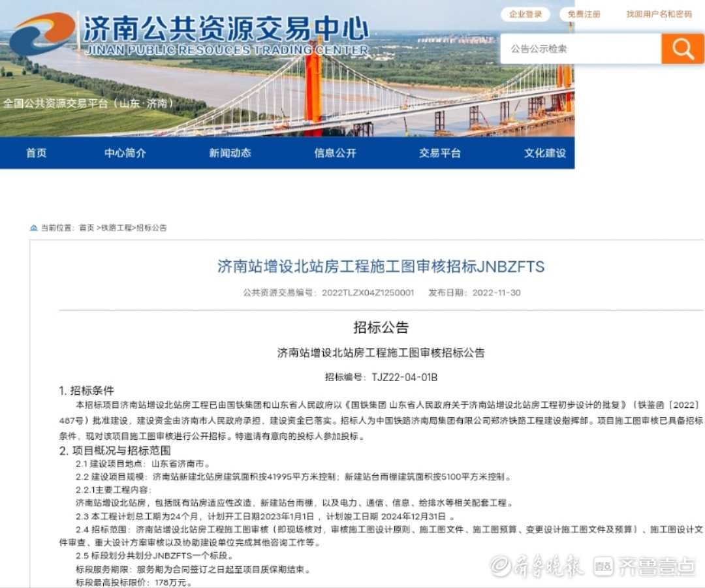Image resolution: width=705 pixels, height=588 pixels.
Task: Click the breadcrumb home location icon
Action: [x=33, y=228]
